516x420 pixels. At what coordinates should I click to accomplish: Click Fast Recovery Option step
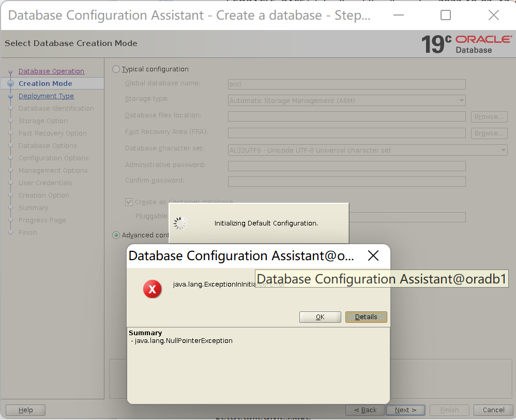(52, 133)
